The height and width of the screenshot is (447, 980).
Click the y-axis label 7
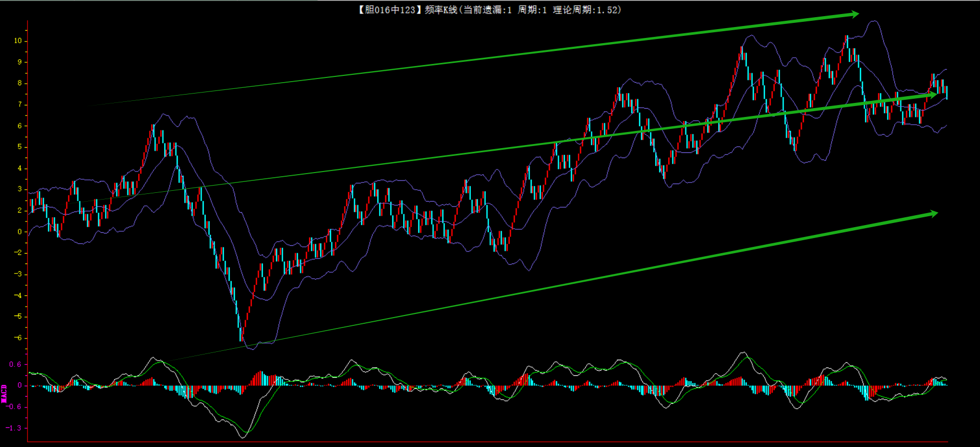[20, 104]
